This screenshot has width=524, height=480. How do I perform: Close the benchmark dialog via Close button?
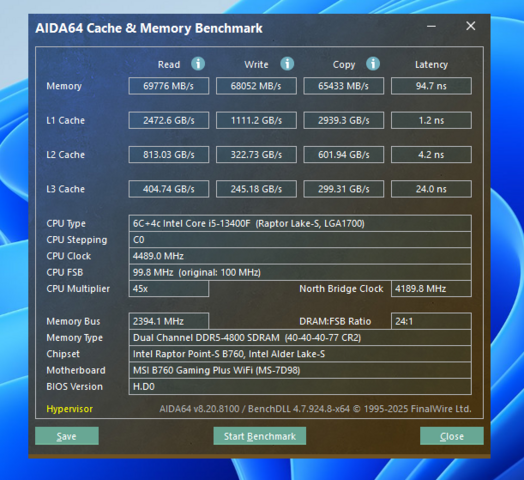[451, 436]
